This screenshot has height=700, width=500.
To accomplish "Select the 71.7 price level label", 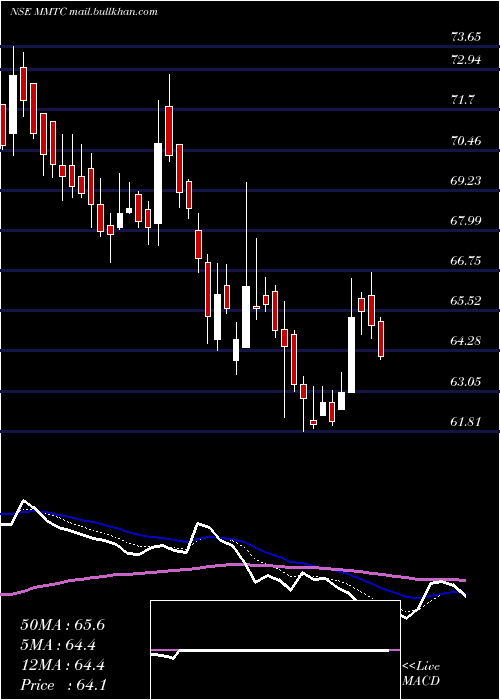I will 462,100.
